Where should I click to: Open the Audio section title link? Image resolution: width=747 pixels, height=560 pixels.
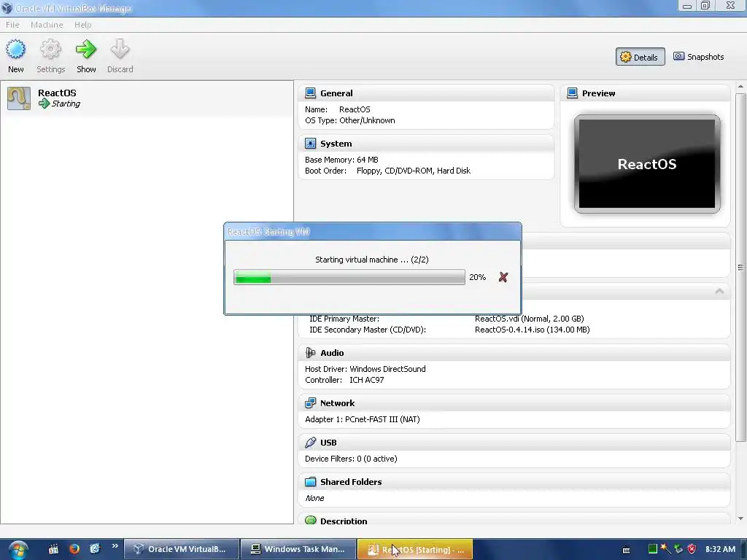pos(332,353)
